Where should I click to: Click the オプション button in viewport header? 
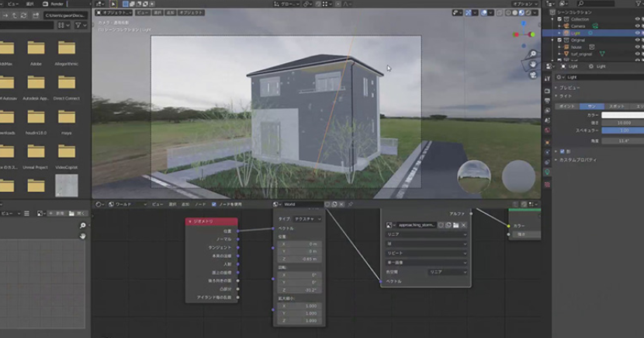click(x=526, y=4)
